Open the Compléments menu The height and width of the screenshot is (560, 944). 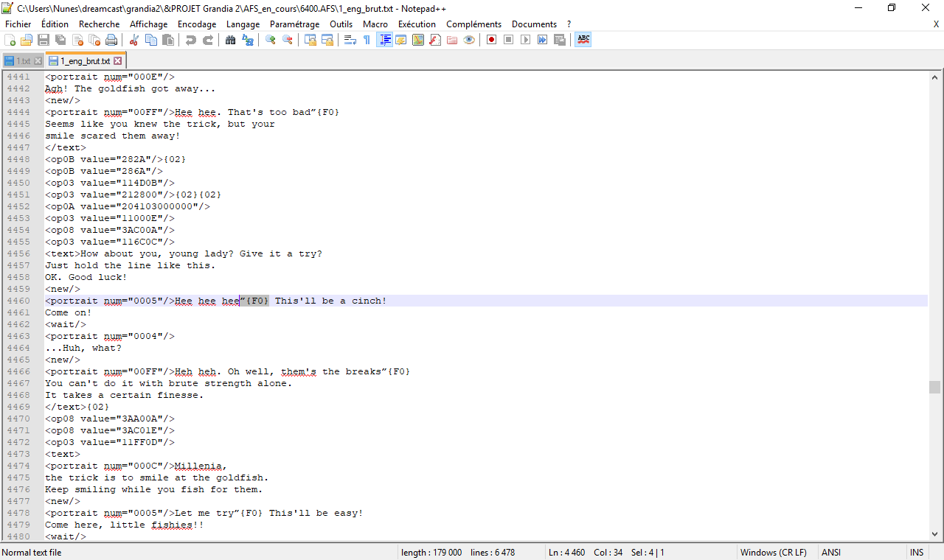[474, 24]
